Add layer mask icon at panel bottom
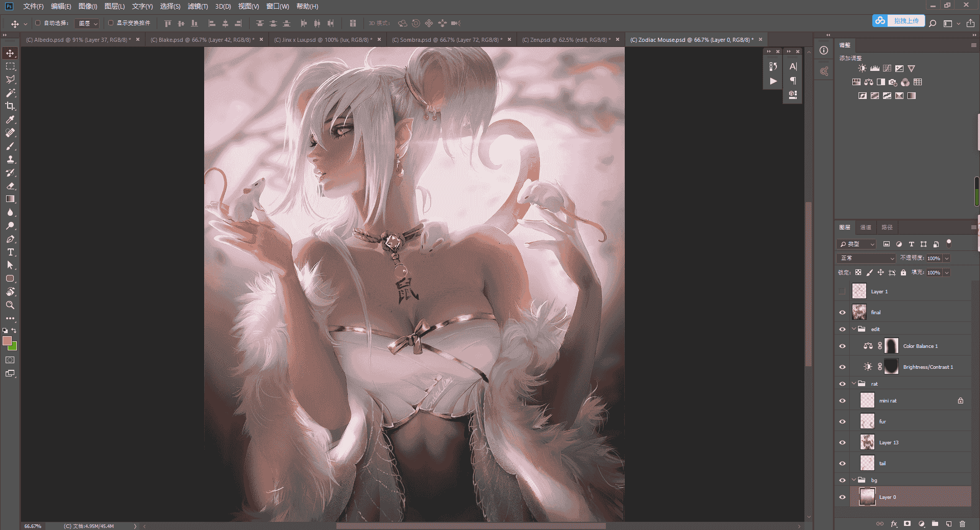This screenshot has height=530, width=980. tap(907, 523)
